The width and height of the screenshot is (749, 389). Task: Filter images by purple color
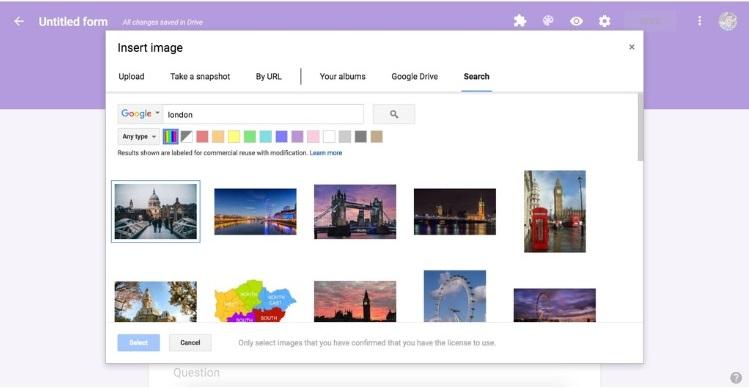[298, 137]
